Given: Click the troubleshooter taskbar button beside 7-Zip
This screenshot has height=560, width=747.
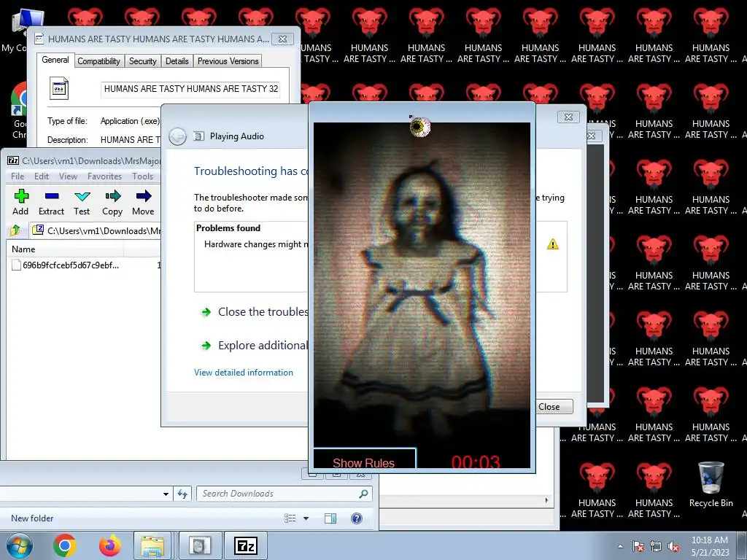Looking at the screenshot, I should (x=199, y=545).
